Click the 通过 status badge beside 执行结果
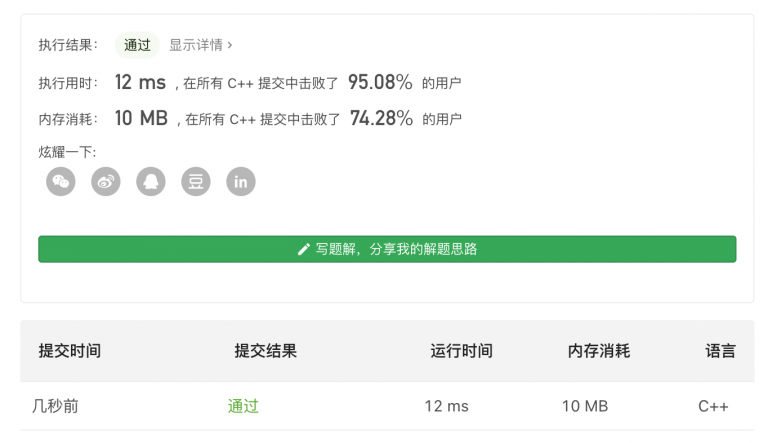768x443 pixels. pyautogui.click(x=137, y=45)
